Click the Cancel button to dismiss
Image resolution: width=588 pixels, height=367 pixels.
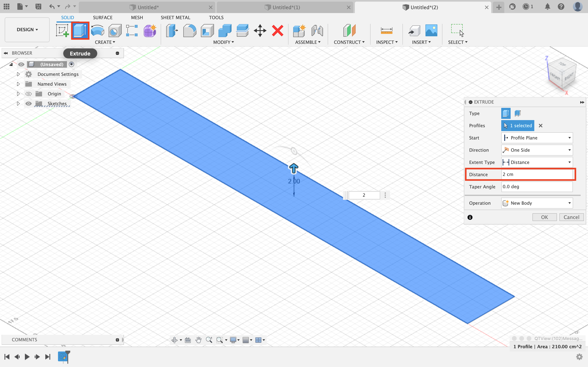click(571, 217)
